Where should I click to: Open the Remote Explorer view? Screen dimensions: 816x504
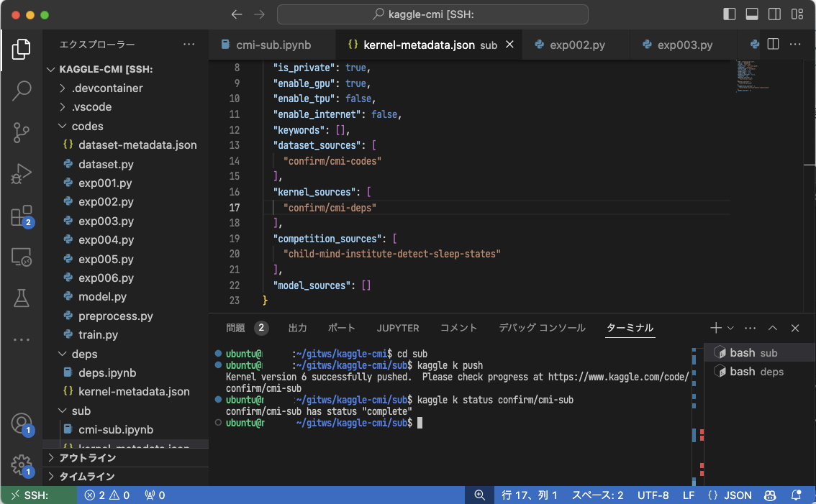22,257
